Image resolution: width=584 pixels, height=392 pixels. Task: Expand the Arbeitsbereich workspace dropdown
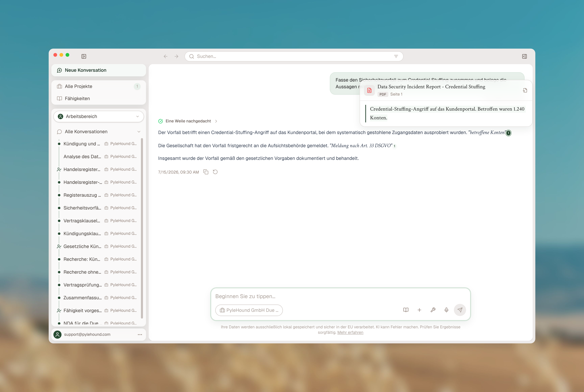pyautogui.click(x=99, y=116)
